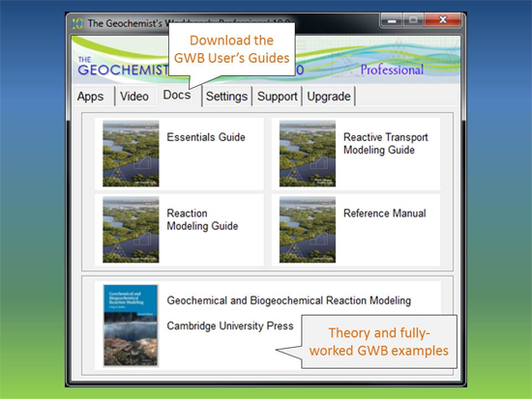Select the Docs tab
Screen dimensions: 532x399
click(177, 95)
